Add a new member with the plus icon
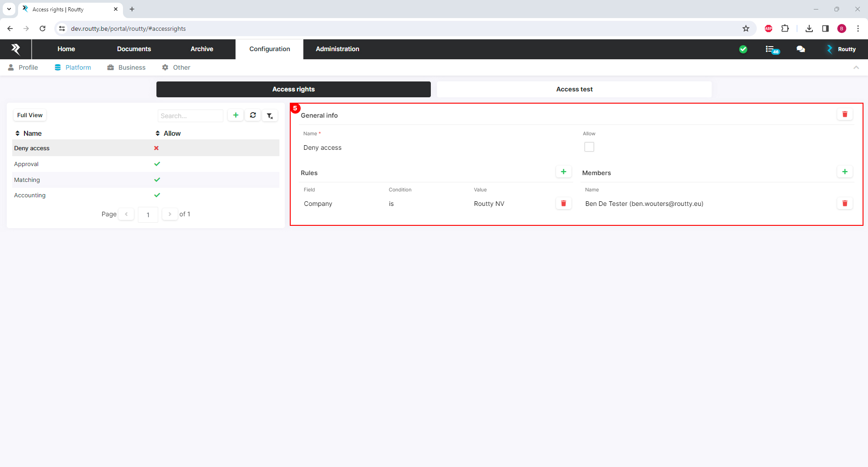 844,172
